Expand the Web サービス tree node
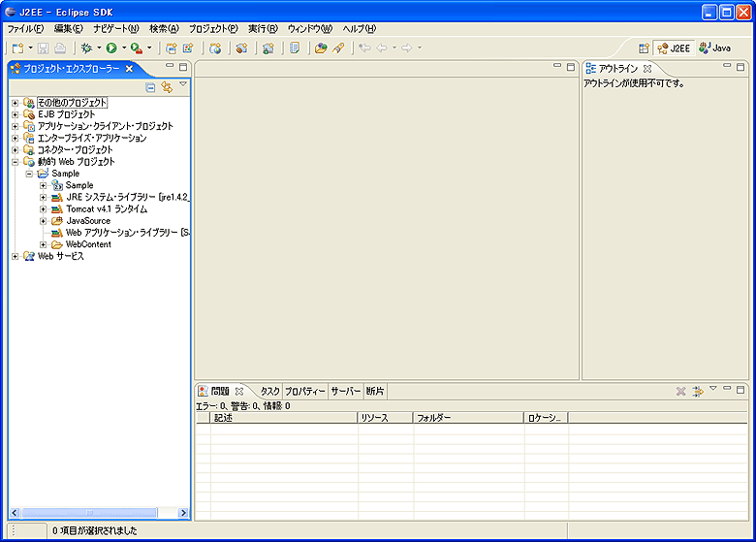The image size is (756, 542). 15,257
